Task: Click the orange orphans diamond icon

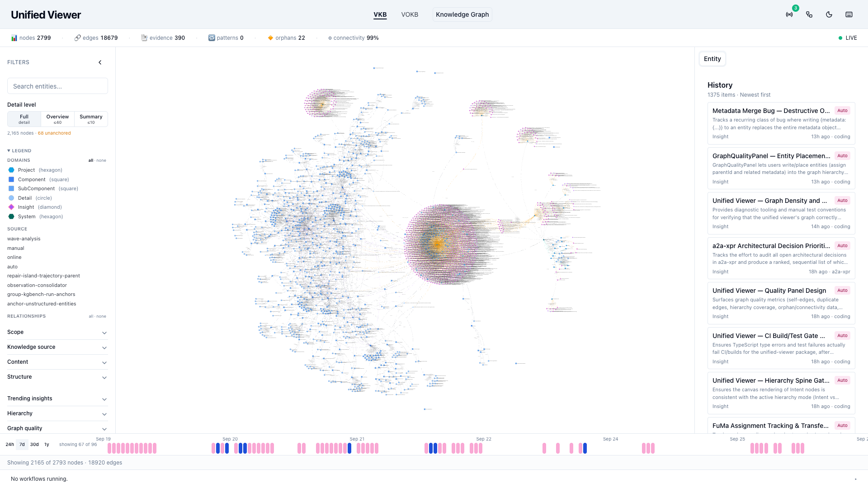Action: tap(270, 38)
